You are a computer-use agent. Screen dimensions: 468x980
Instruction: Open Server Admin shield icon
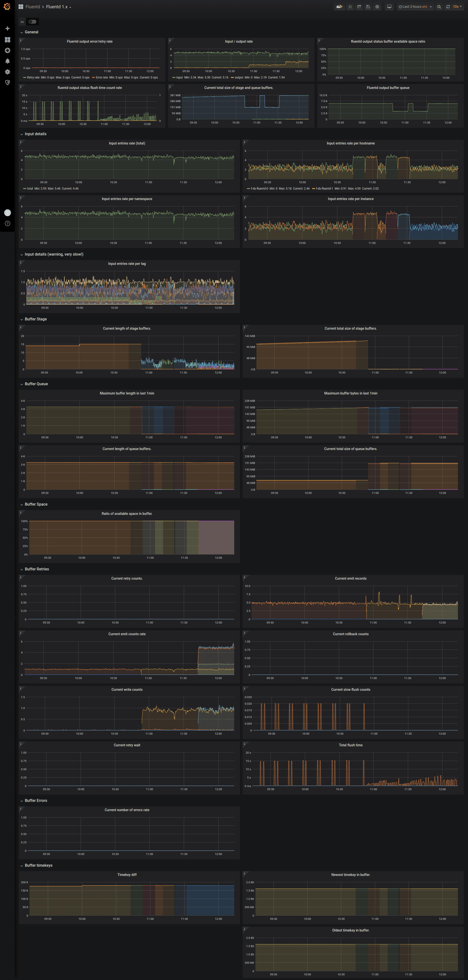tap(7, 82)
